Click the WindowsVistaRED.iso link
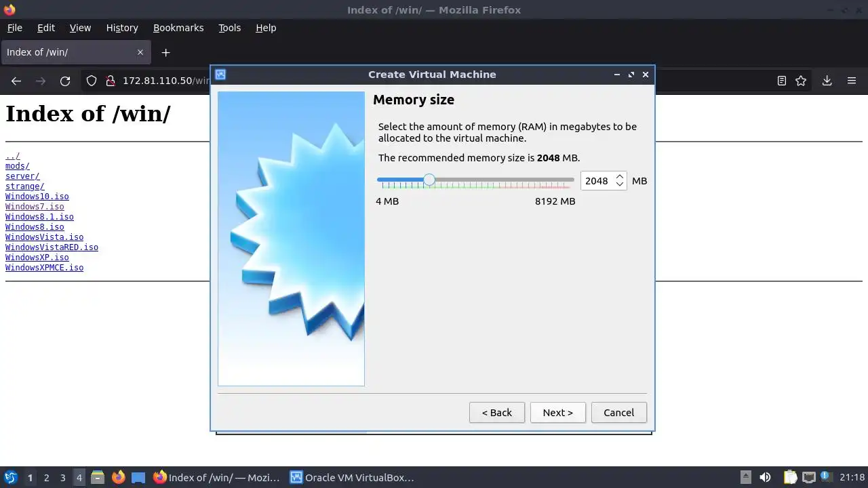 (x=52, y=247)
